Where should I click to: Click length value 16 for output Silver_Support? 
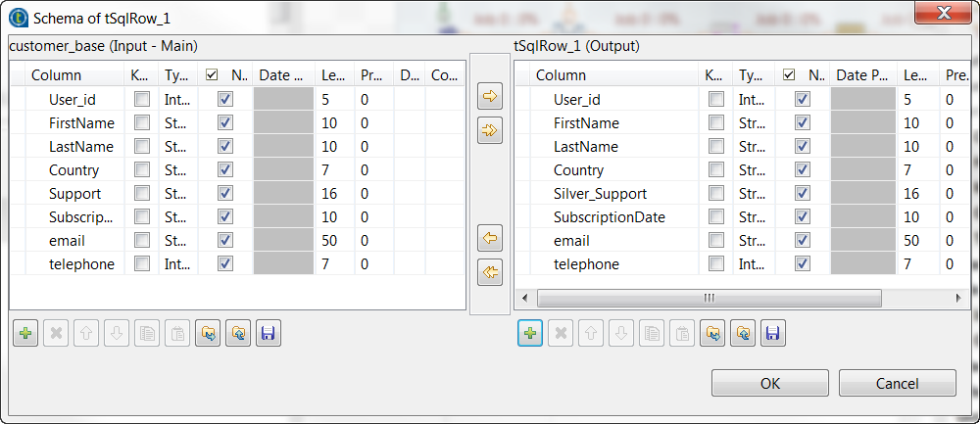pos(911,194)
